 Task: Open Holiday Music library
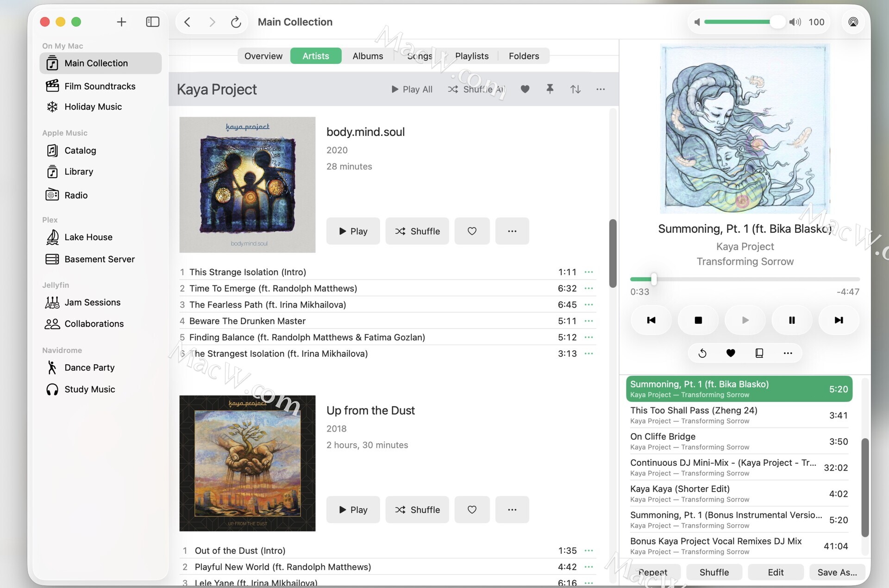click(100, 107)
